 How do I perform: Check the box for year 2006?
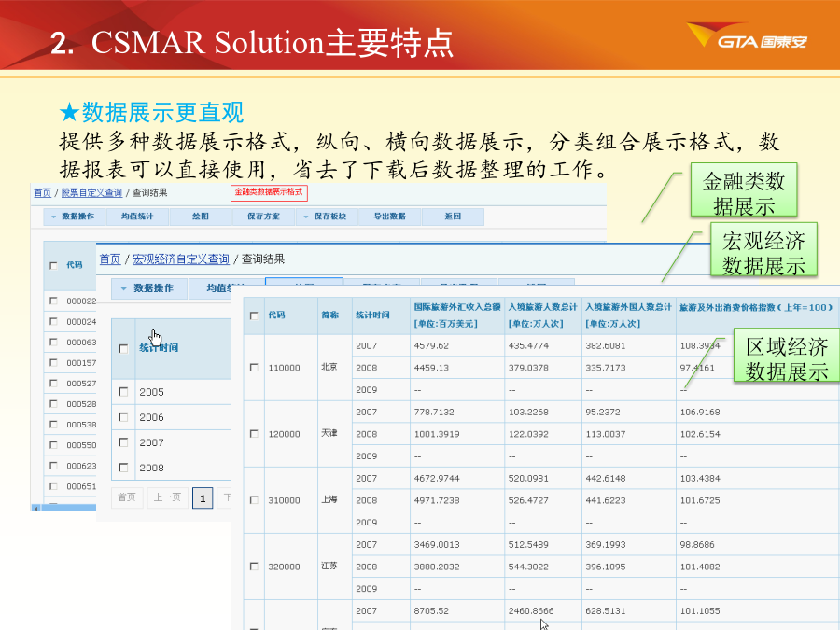(123, 417)
